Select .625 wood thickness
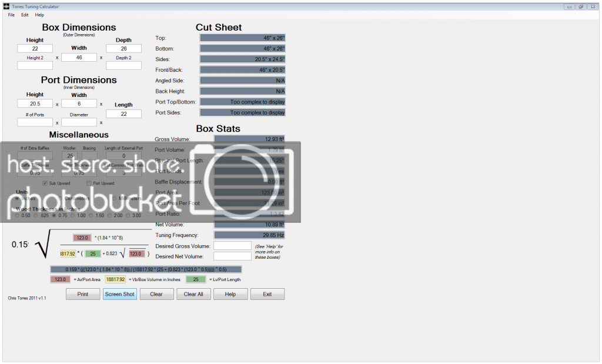The width and height of the screenshot is (602, 364). point(36,215)
